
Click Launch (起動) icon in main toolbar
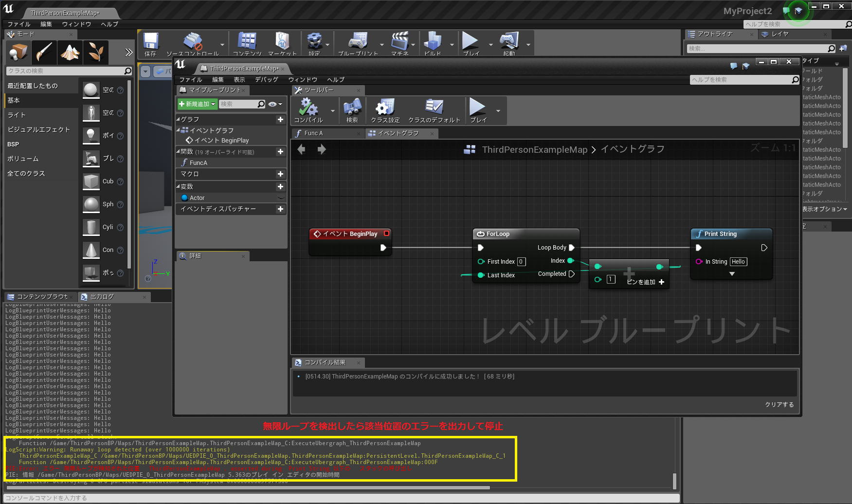point(509,44)
